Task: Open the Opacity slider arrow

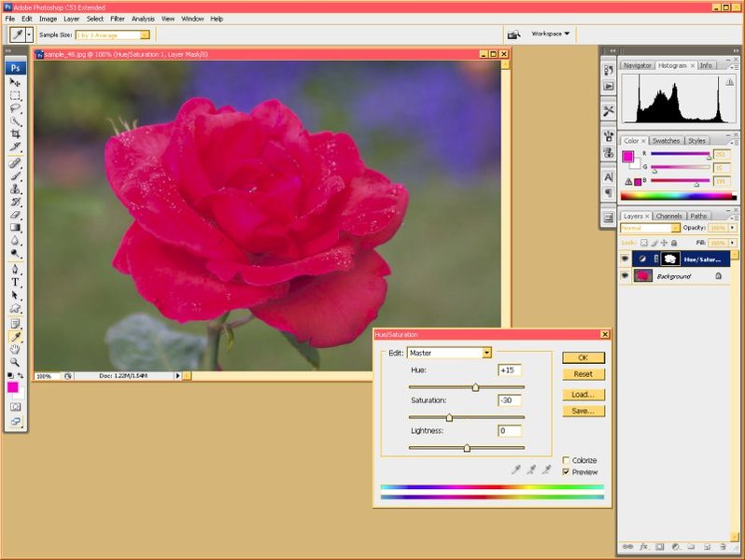Action: coord(732,228)
